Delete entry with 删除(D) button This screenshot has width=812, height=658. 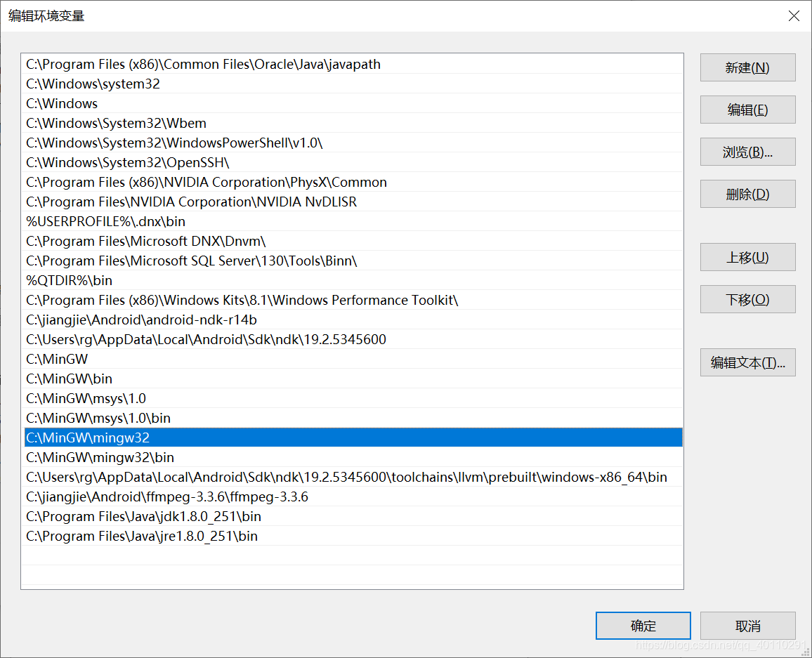coord(748,194)
